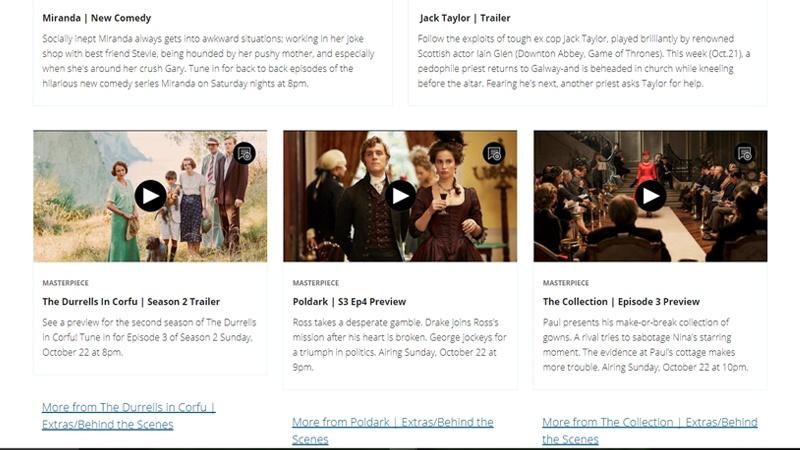
Task: Open The Collection Episode 3 Preview title
Action: 621,302
